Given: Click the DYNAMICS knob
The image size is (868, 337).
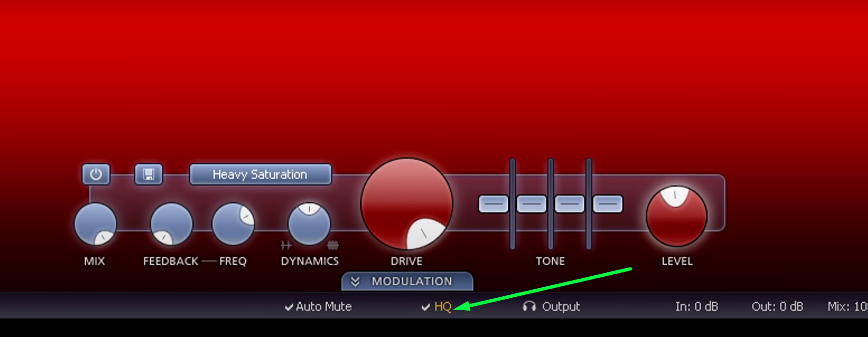Looking at the screenshot, I should 309,224.
